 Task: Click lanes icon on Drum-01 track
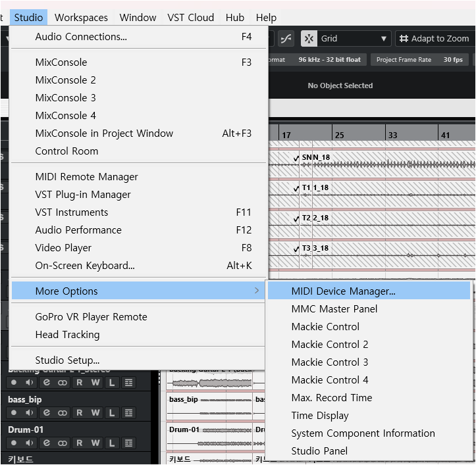(129, 443)
